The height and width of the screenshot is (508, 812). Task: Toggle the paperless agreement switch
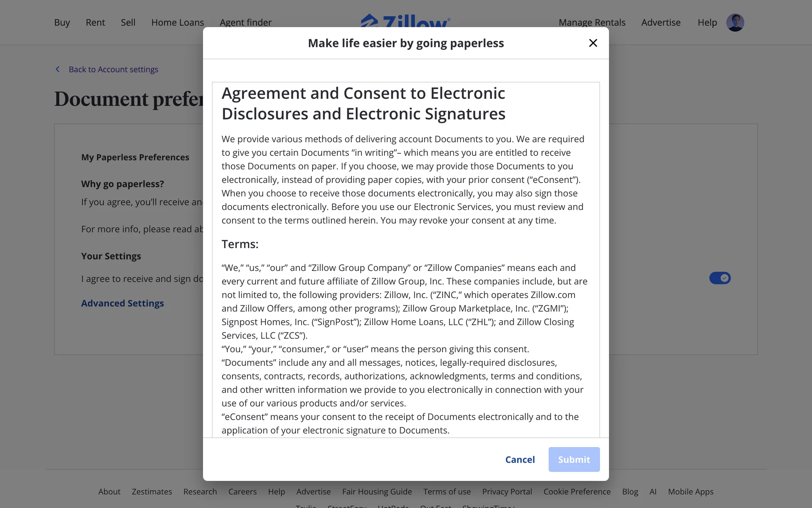(x=720, y=278)
